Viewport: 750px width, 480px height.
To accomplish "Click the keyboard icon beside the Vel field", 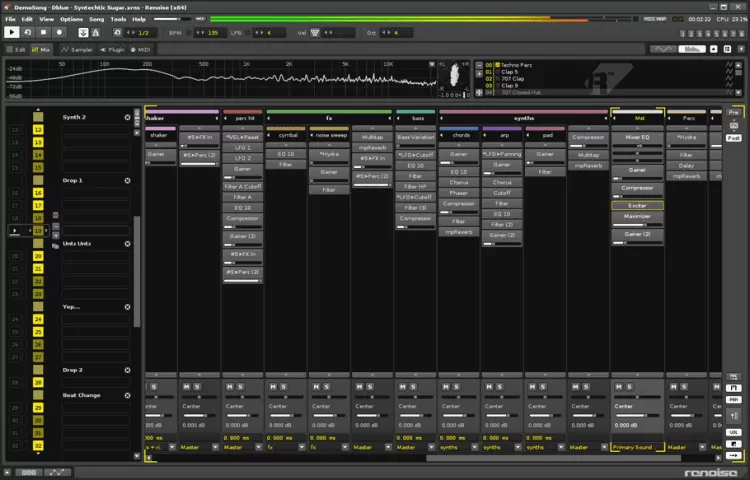I will click(x=314, y=32).
